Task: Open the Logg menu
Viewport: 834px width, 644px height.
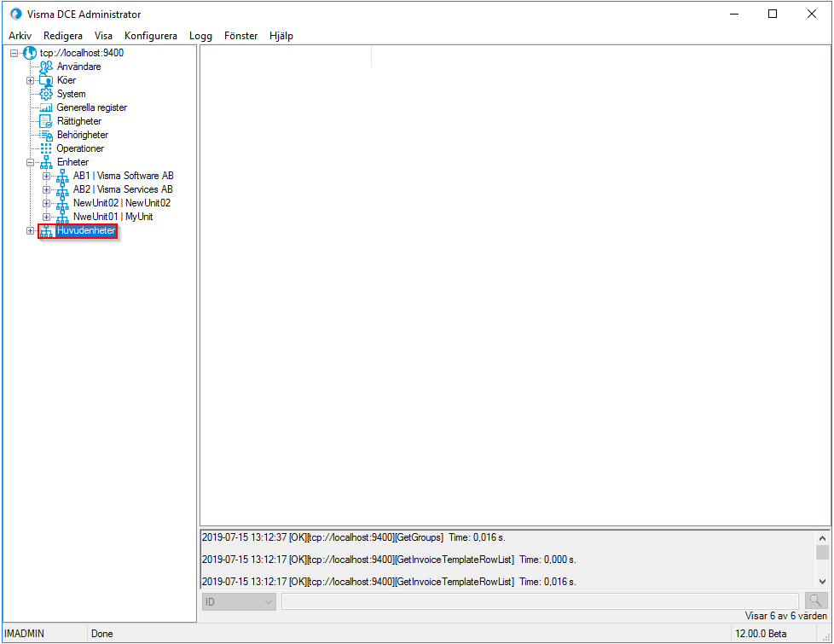Action: click(200, 36)
